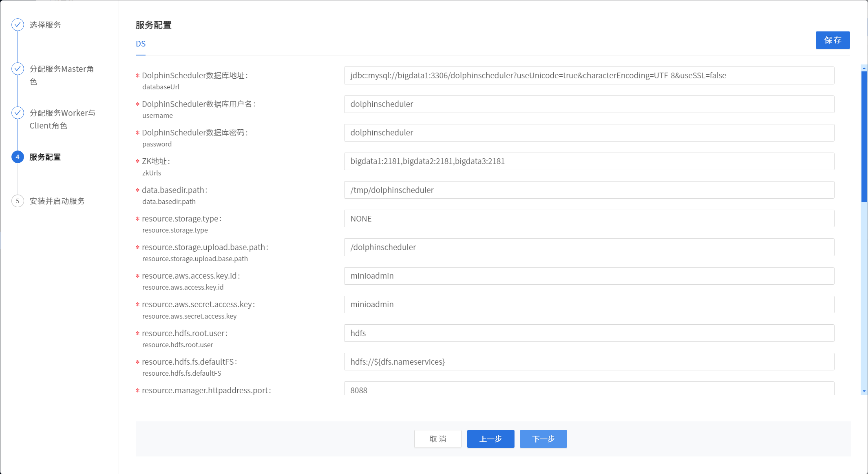Click the step 5 circle for 安装并启动服务
Screen dimensions: 868x474
pos(18,201)
